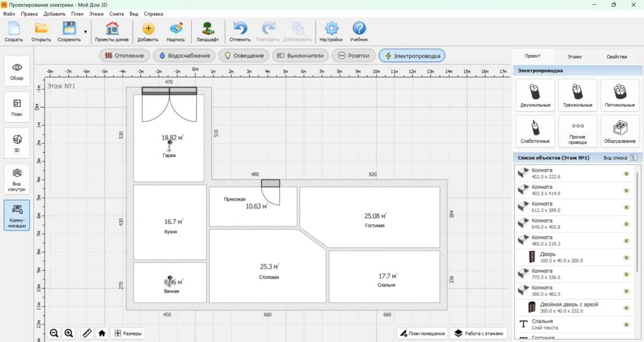The width and height of the screenshot is (644, 342).
Task: Open the Файл menu
Action: pos(9,14)
